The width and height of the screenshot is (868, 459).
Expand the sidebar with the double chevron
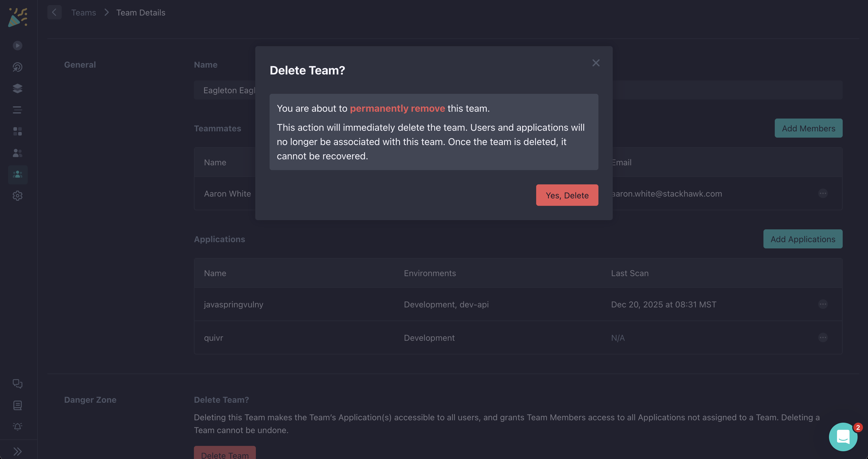point(18,451)
